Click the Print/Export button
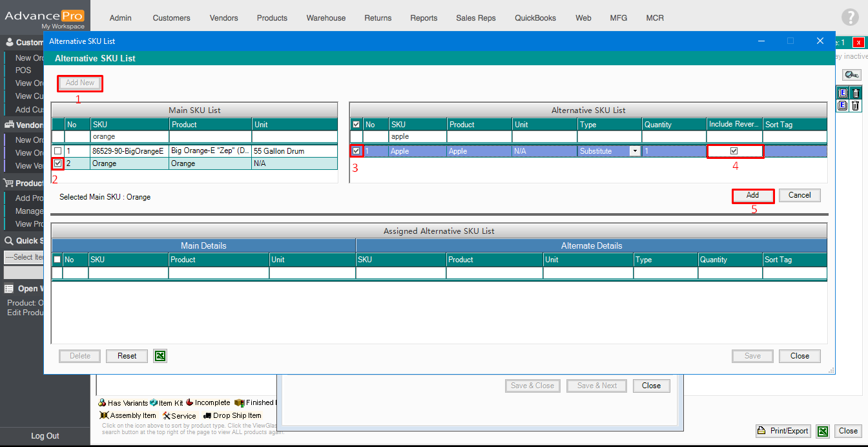 783,431
